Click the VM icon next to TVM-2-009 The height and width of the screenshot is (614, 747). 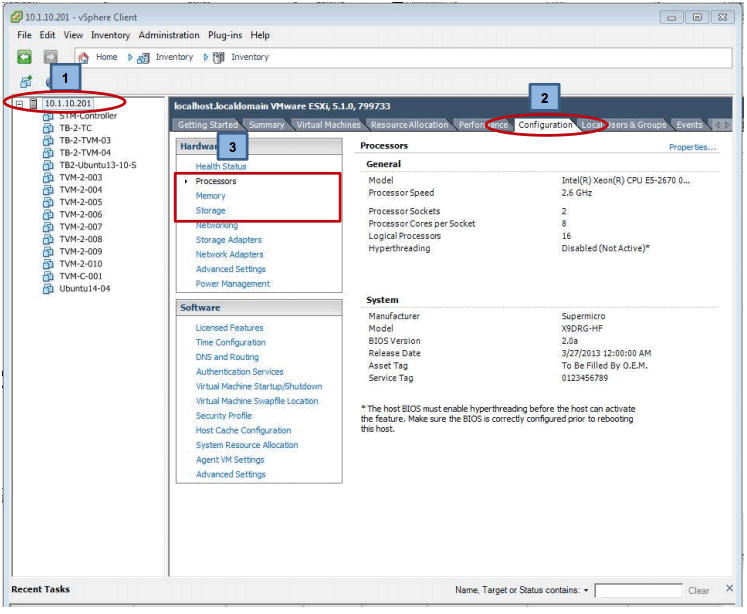click(x=48, y=252)
